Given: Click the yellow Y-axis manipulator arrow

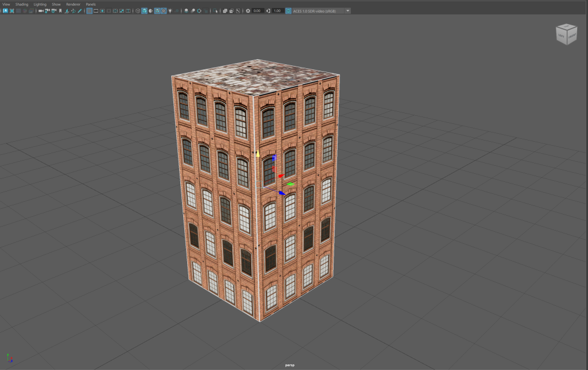Looking at the screenshot, I should coord(258,154).
